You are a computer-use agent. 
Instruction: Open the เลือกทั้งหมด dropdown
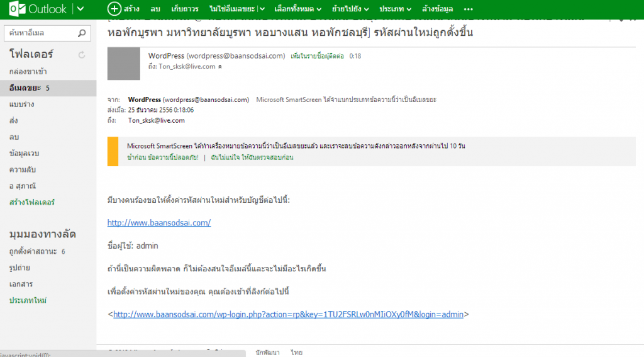pyautogui.click(x=297, y=9)
